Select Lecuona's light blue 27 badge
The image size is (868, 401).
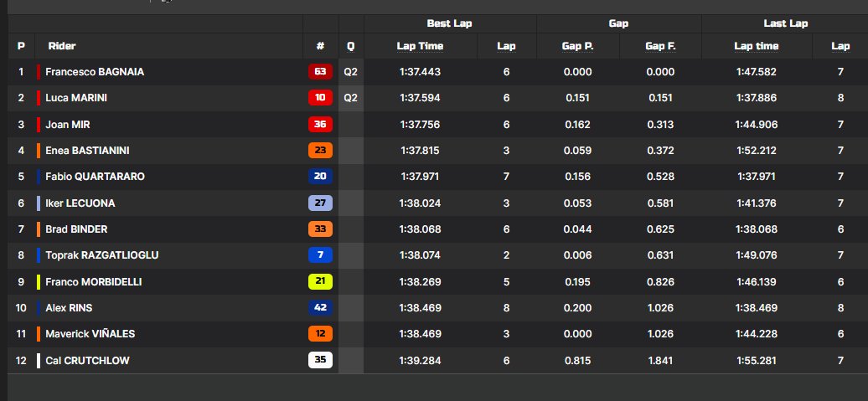320,203
